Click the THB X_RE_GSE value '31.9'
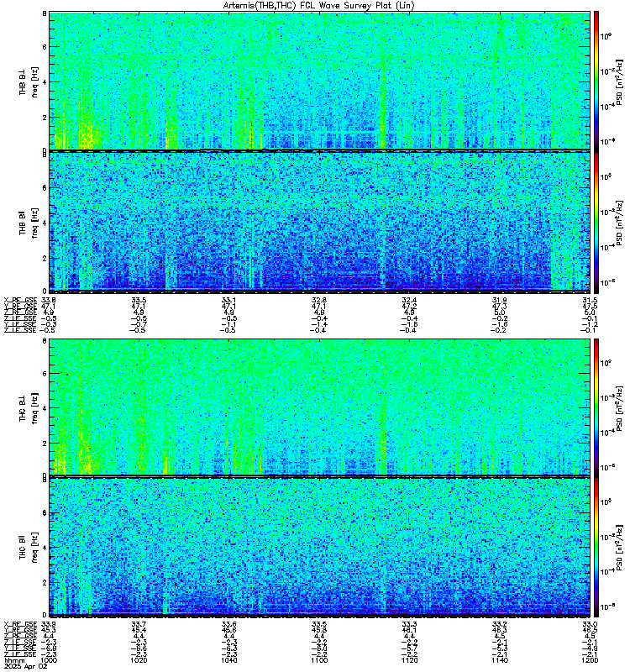This screenshot has height=672, width=630. click(x=499, y=300)
